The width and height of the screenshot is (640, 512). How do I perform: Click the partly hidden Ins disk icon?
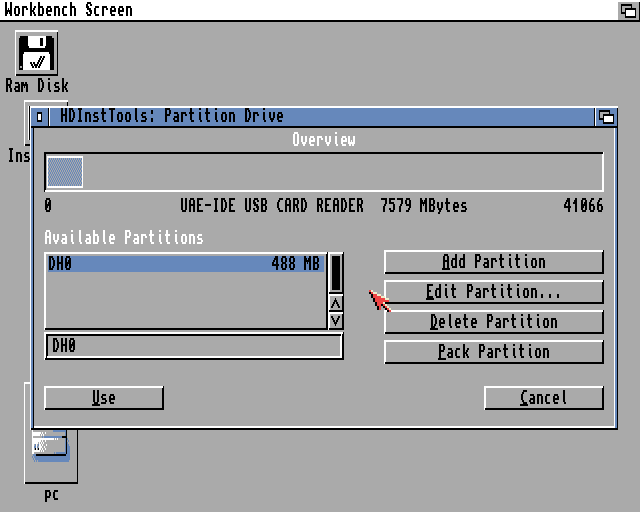click(18, 155)
